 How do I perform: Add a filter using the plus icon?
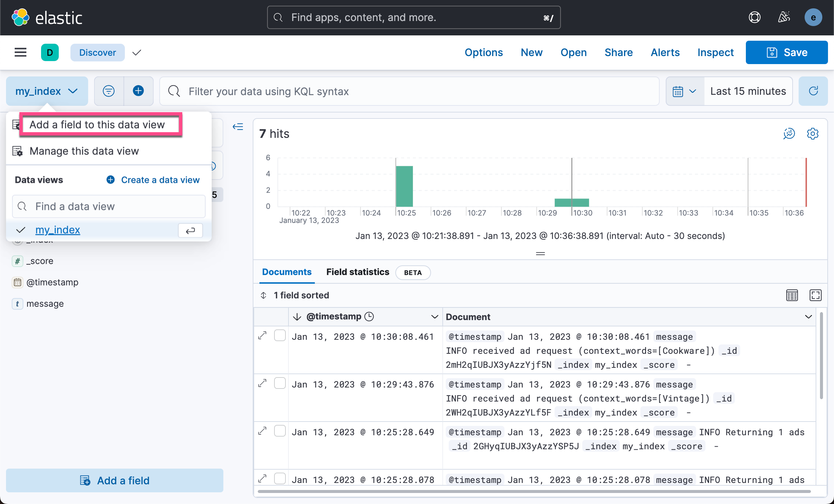pyautogui.click(x=138, y=91)
